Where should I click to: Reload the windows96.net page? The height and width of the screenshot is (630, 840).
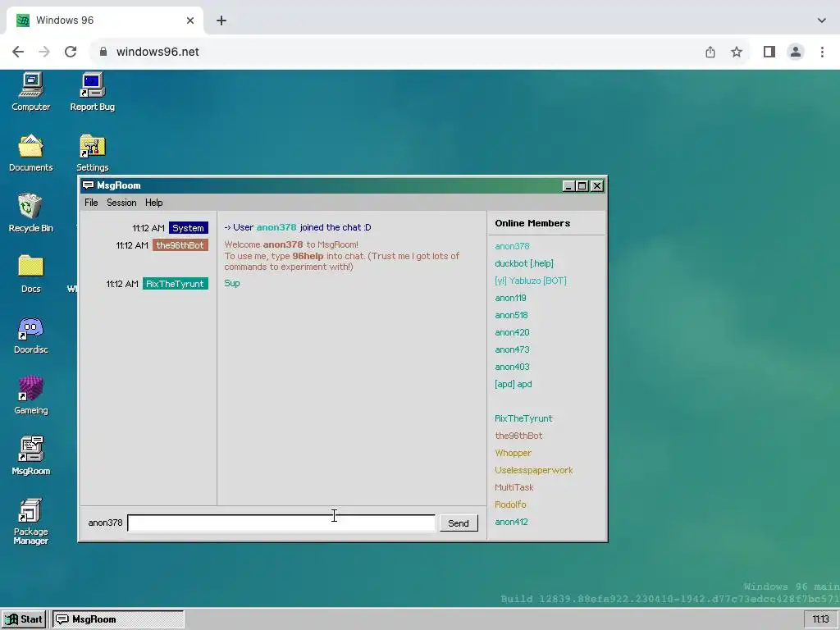click(71, 52)
